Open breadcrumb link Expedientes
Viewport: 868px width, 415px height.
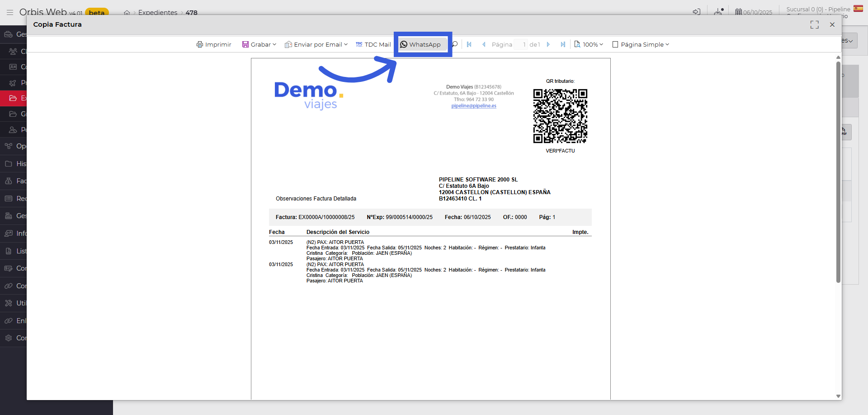tap(158, 13)
